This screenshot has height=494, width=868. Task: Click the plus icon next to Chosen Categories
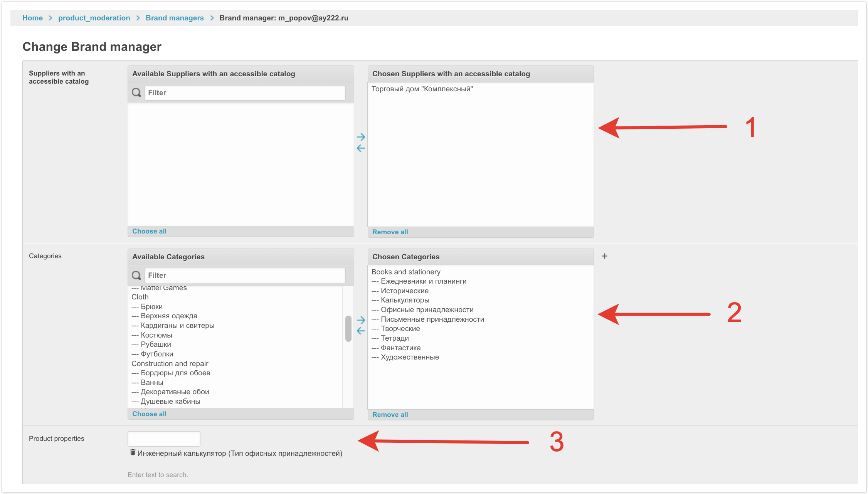(604, 256)
